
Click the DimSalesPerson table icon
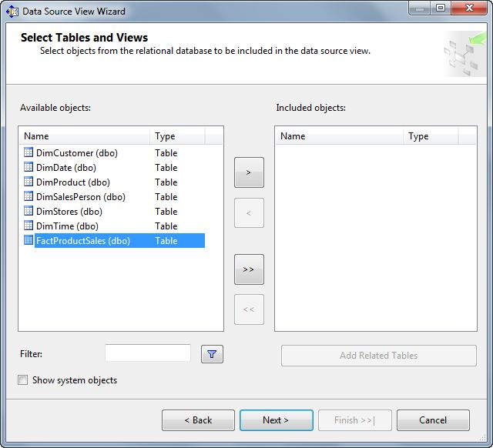pos(29,196)
